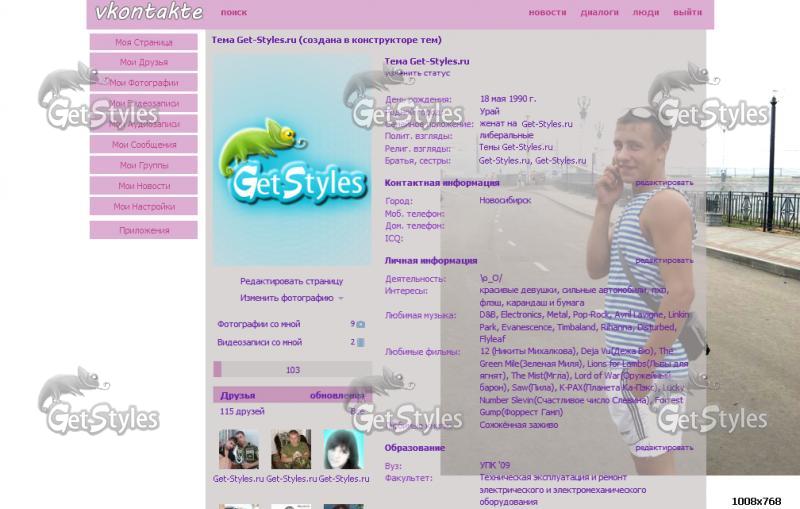Click the video icon beside videos count
Viewport: 800px width, 509px height.
361,342
